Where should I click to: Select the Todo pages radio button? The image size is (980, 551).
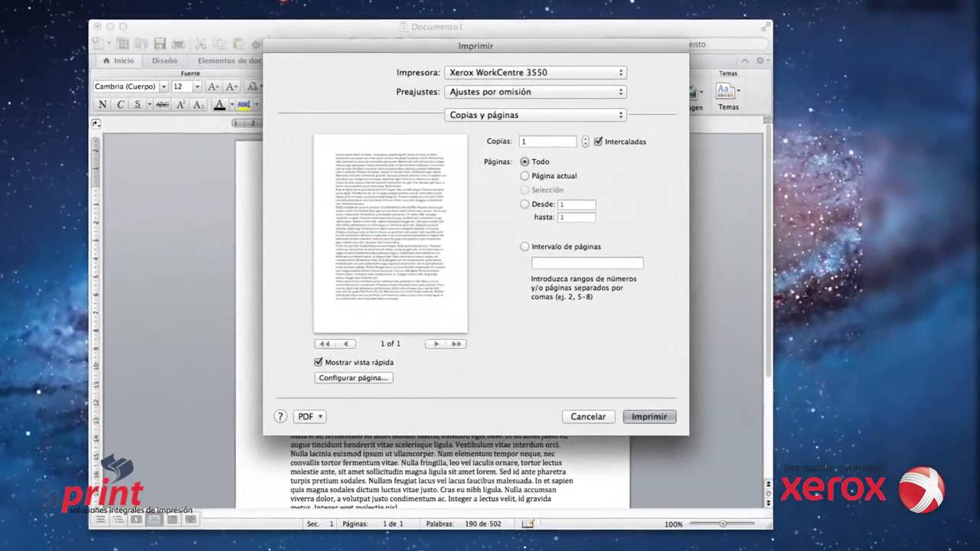point(524,161)
